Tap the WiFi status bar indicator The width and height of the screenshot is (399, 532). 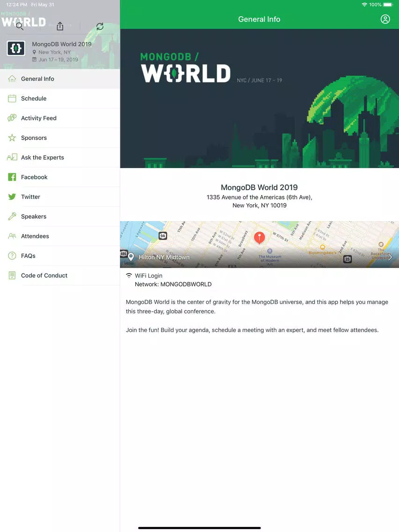click(364, 5)
